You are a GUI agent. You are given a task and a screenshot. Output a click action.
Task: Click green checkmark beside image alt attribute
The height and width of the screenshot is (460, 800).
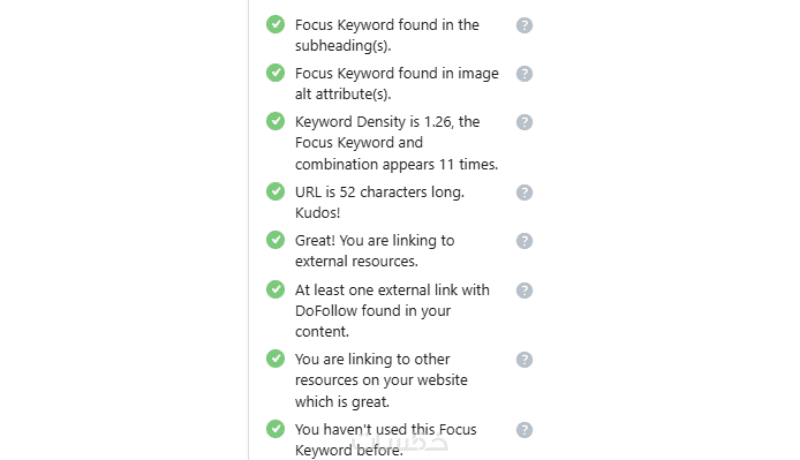click(x=275, y=73)
